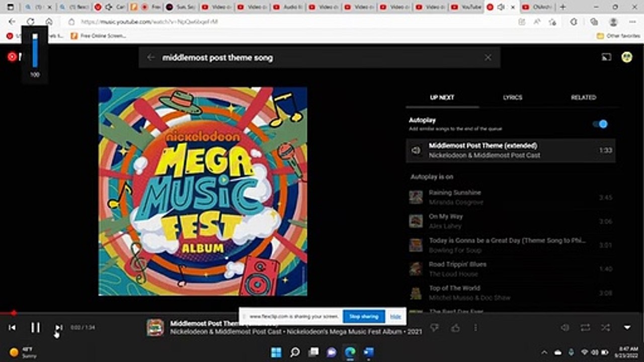Play Raining Sunshine by Miranda Cosgrove
644x362 pixels.
click(x=511, y=197)
